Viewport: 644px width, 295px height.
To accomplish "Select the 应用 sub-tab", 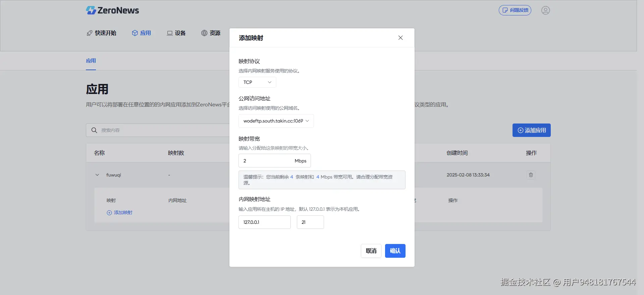I will click(x=91, y=61).
